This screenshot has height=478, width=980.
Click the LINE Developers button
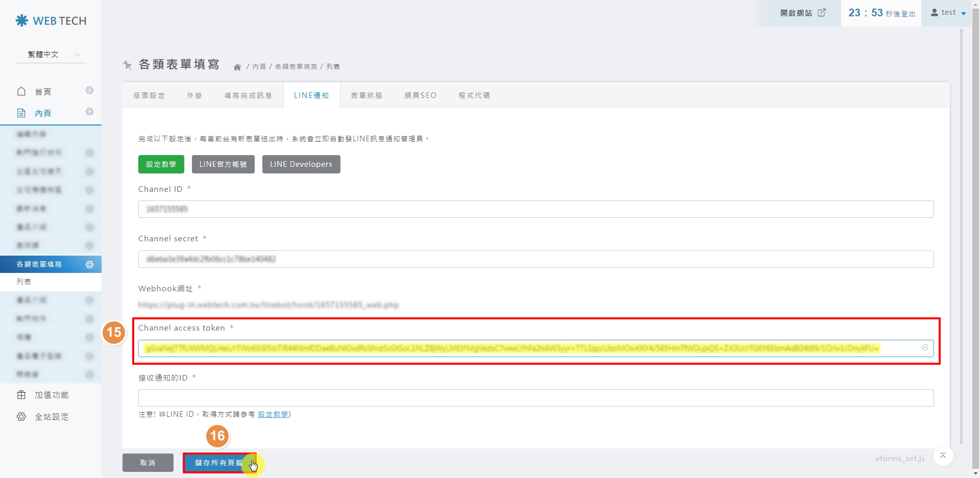pos(301,164)
